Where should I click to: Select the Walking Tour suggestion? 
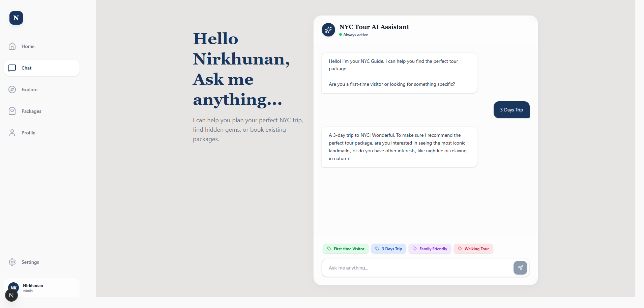(x=473, y=249)
